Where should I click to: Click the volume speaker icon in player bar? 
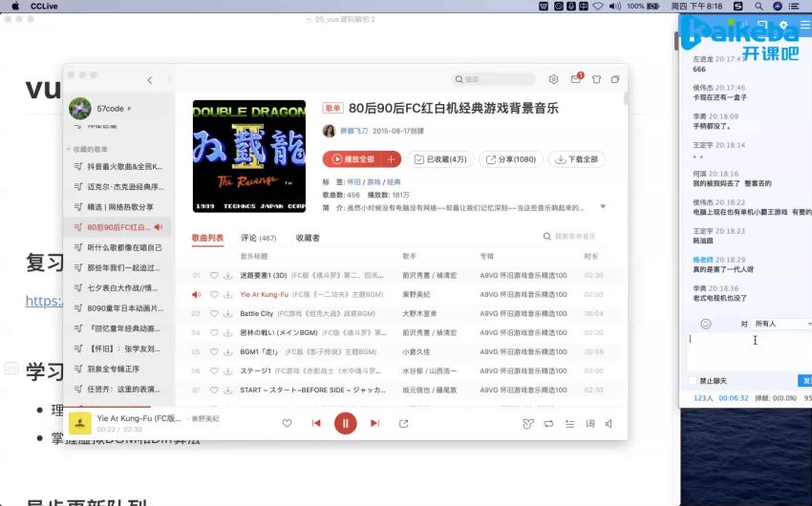pos(609,424)
